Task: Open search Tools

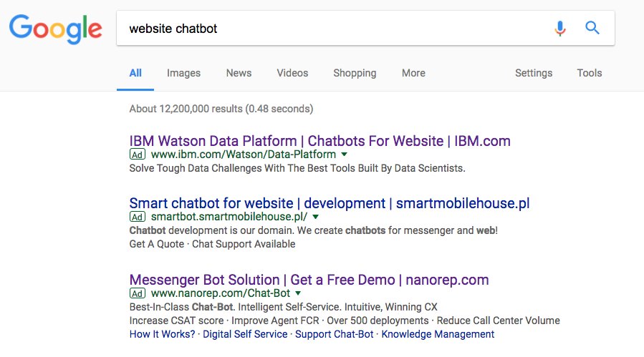Action: point(590,73)
